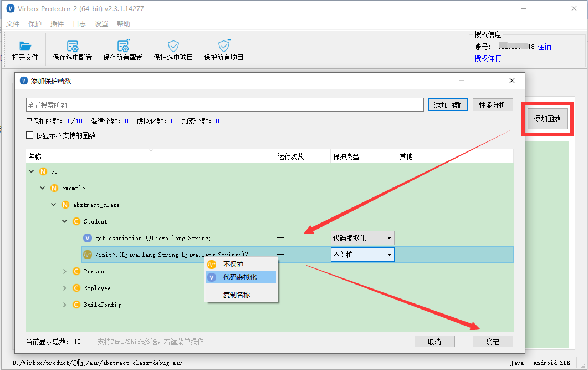Click the 性能分析 button
Viewport: 588px width, 370px height.
[x=493, y=105]
